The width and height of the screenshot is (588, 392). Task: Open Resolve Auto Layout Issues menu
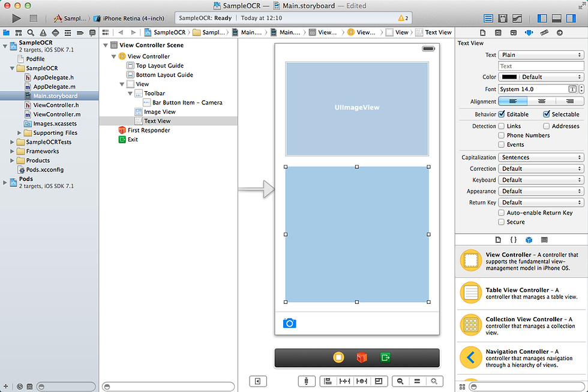[x=361, y=381]
